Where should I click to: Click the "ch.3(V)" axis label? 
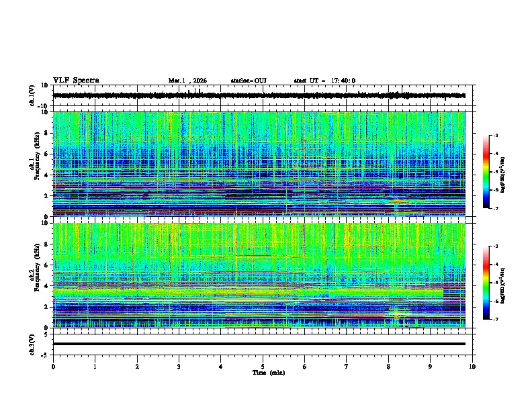click(x=32, y=345)
